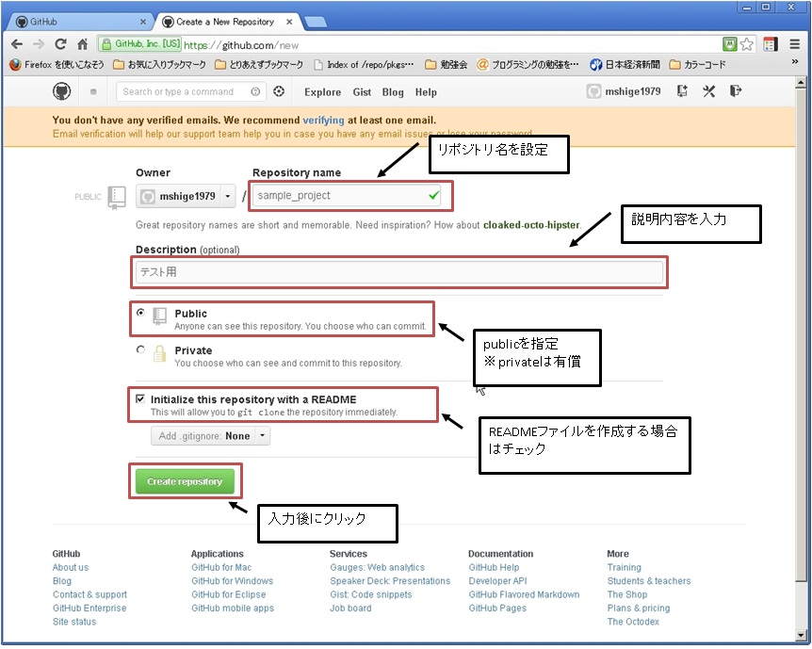Open The Octodex footer link

633,621
